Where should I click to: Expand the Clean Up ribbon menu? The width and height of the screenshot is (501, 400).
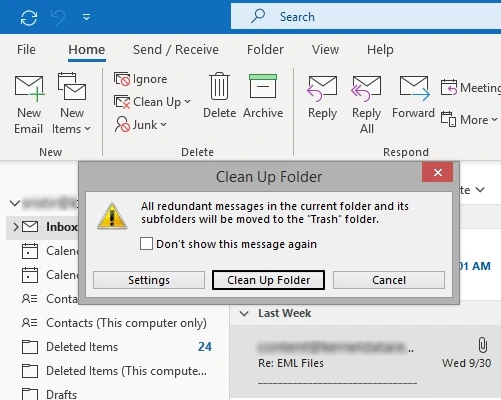pyautogui.click(x=152, y=102)
